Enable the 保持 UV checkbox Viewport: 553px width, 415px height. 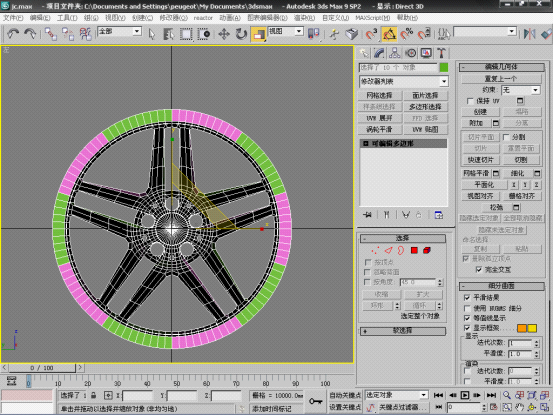point(470,102)
